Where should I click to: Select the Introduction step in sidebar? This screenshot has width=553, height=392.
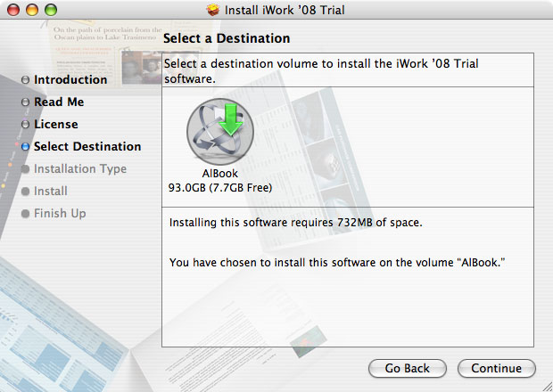[x=70, y=79]
